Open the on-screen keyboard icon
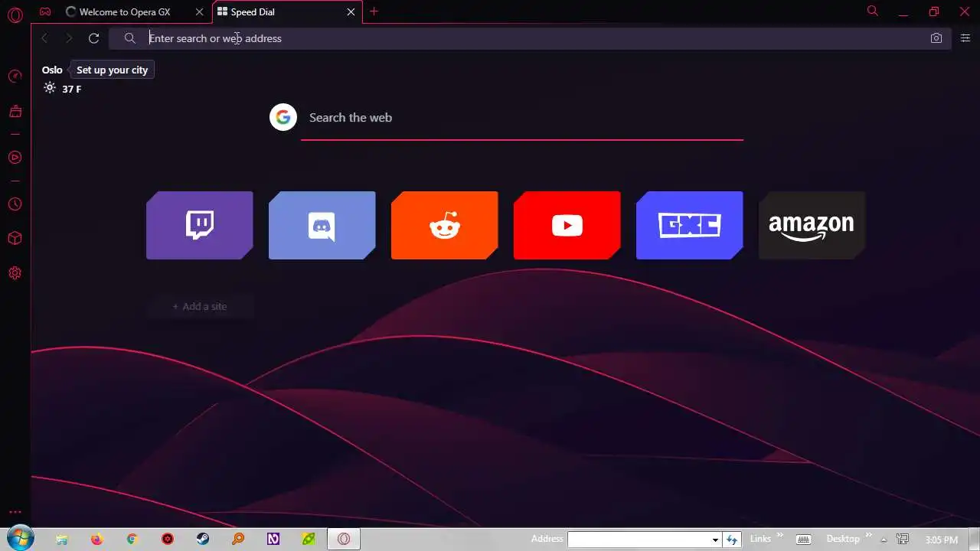Viewport: 980px width, 551px height. tap(803, 540)
